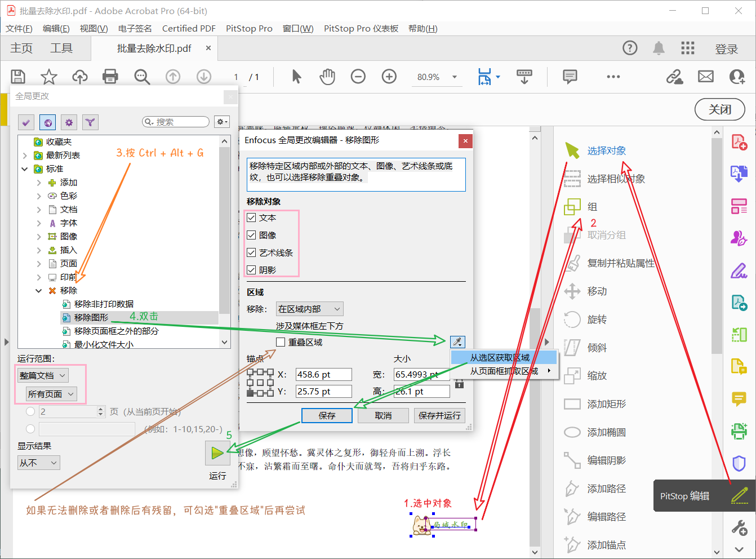Select the page range radio button

pyautogui.click(x=30, y=429)
